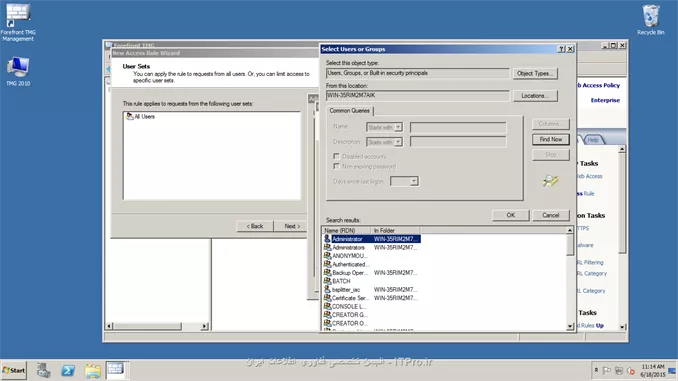Click tree pane scroll left arrow
The width and height of the screenshot is (678, 381).
[x=109, y=326]
